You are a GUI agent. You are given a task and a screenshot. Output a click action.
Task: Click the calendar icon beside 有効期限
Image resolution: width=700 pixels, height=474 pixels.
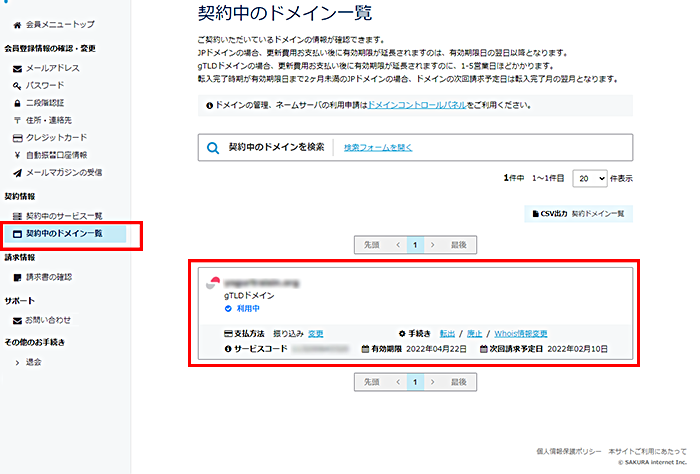tap(365, 349)
